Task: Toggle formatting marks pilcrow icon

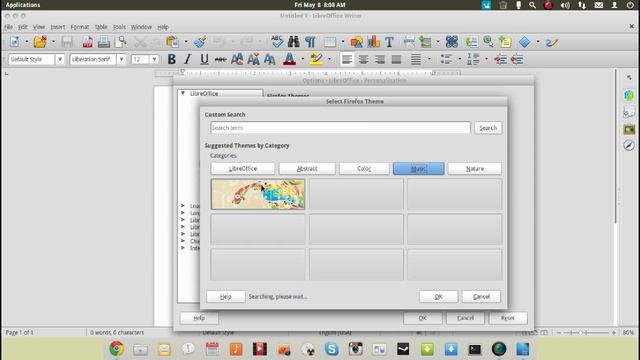Action: 310,42
